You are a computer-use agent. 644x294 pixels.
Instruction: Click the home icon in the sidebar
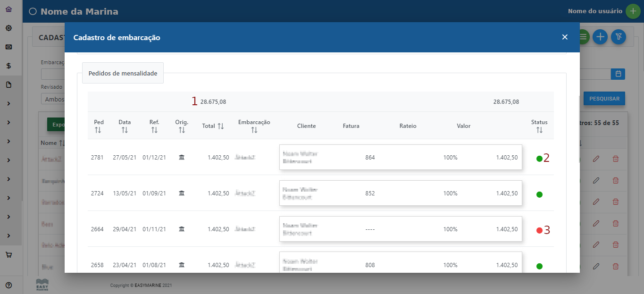tap(8, 9)
